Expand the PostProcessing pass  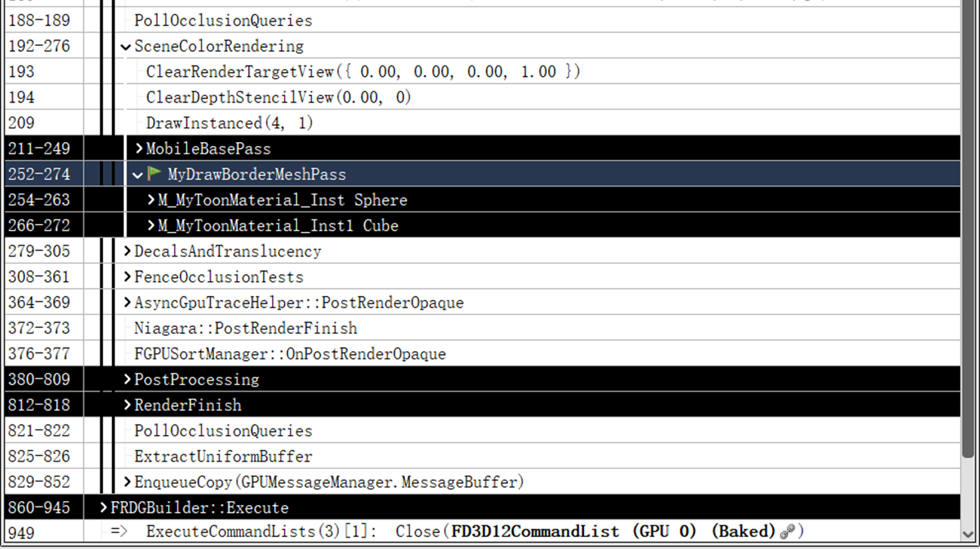coord(127,379)
